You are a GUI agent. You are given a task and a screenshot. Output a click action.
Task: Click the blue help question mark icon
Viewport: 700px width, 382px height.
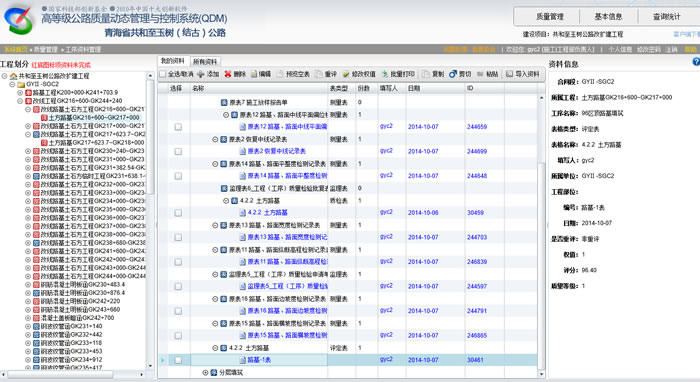[696, 62]
